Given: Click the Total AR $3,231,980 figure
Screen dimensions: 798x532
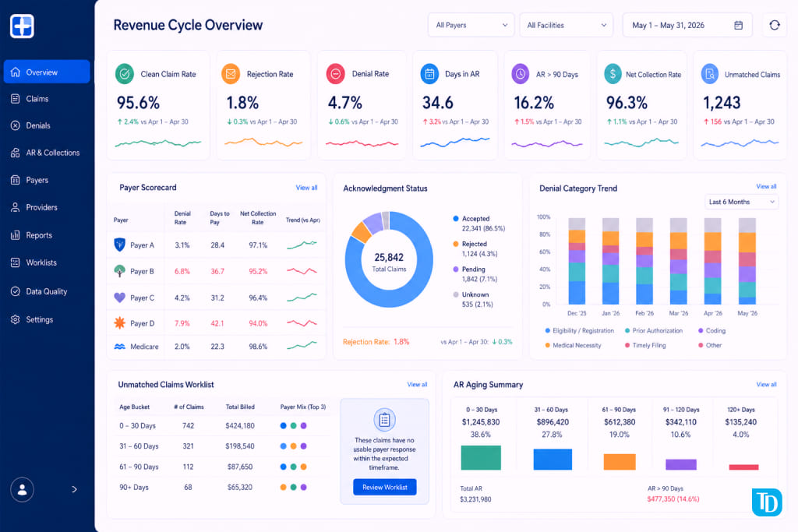Looking at the screenshot, I should coord(475,499).
